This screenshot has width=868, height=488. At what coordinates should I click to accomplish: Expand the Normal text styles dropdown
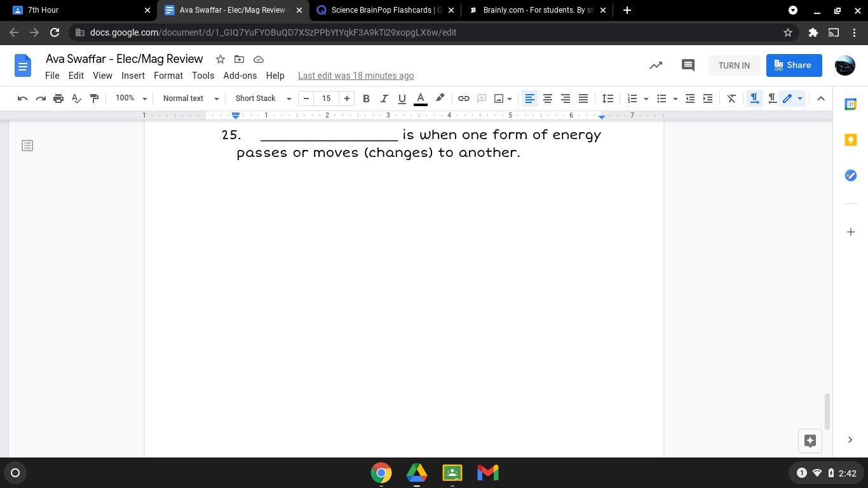(191, 98)
